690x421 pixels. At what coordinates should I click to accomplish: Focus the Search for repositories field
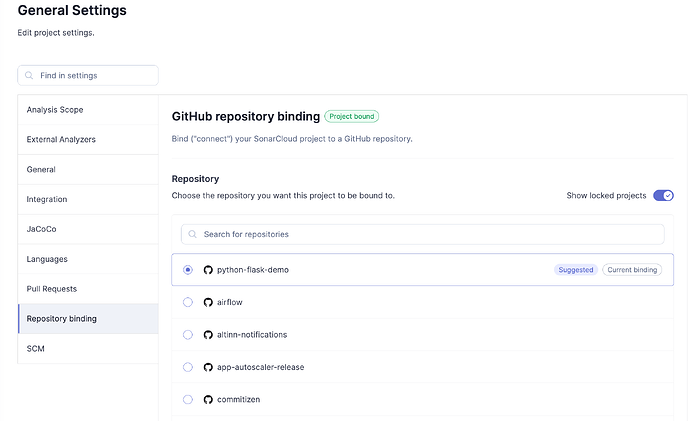tap(422, 234)
